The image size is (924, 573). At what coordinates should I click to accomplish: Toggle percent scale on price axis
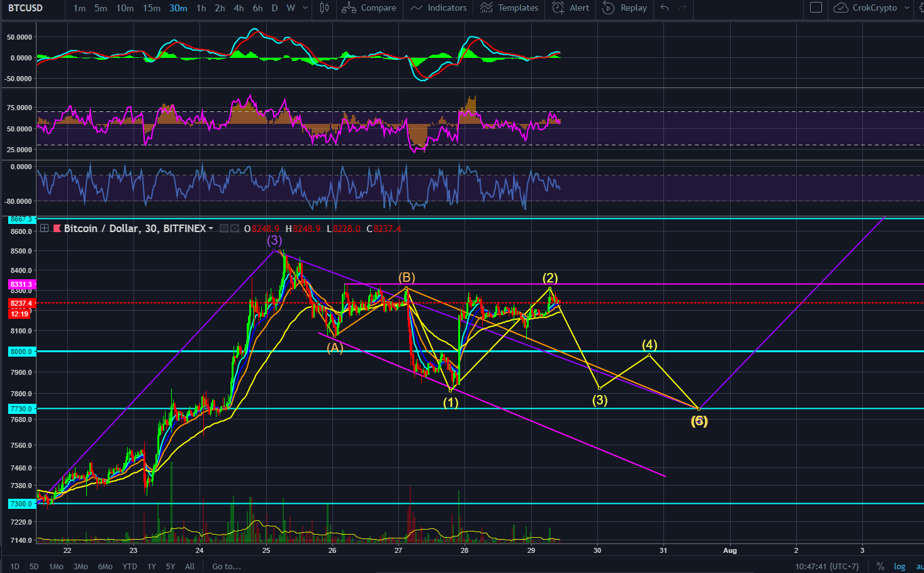880,566
